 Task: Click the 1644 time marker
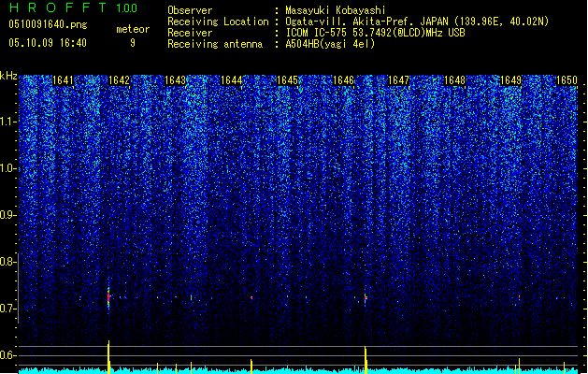232,80
